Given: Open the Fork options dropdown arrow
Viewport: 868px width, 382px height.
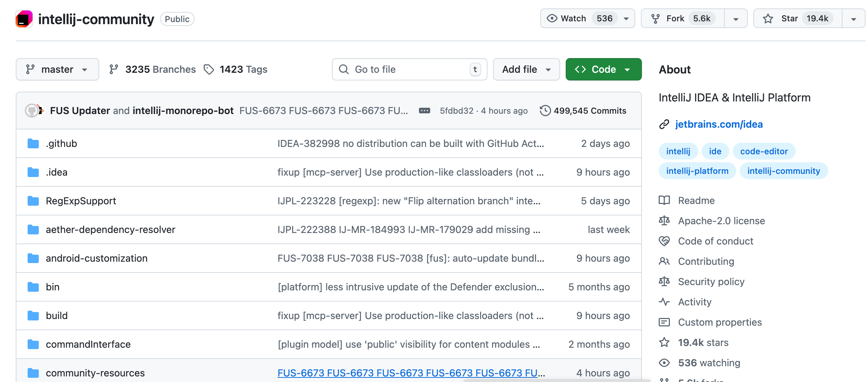Looking at the screenshot, I should click(x=736, y=19).
